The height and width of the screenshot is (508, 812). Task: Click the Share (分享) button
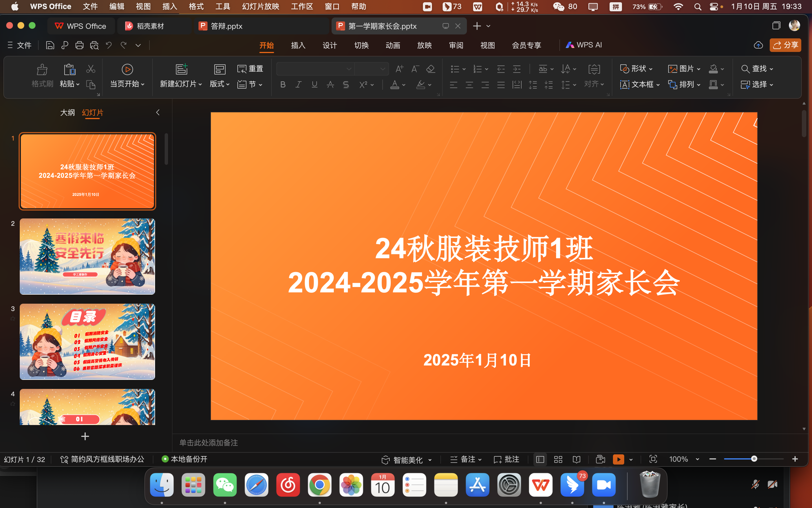pyautogui.click(x=785, y=45)
